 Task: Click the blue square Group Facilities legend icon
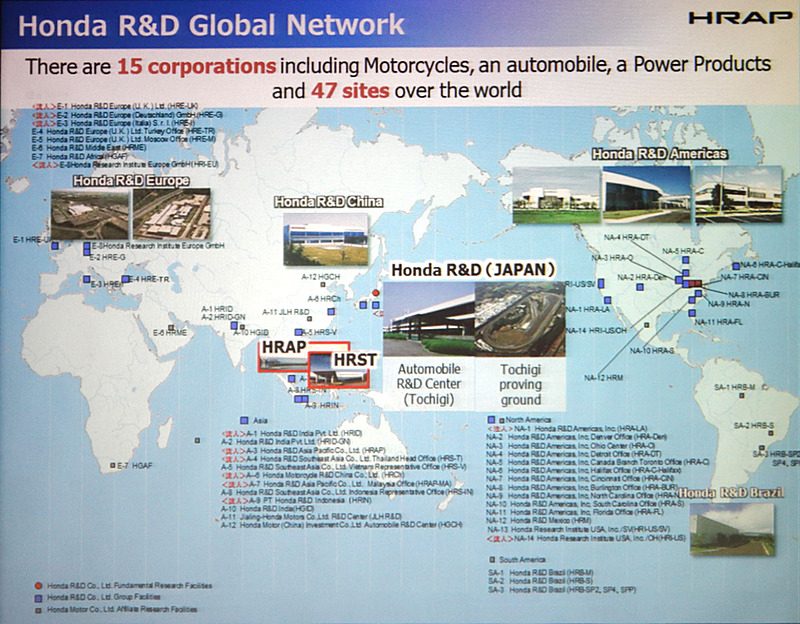[x=38, y=597]
